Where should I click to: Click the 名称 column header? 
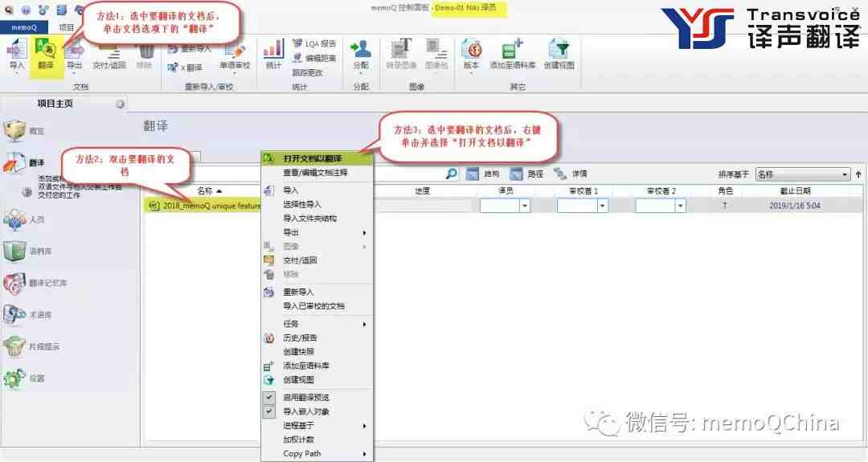209,191
